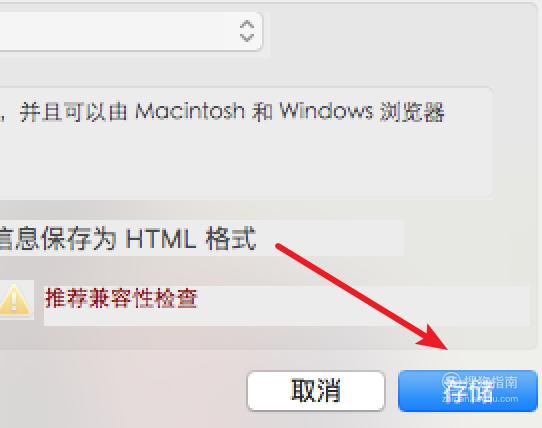Click the yellow warning triangle icon
The width and height of the screenshot is (542, 428).
pos(15,299)
